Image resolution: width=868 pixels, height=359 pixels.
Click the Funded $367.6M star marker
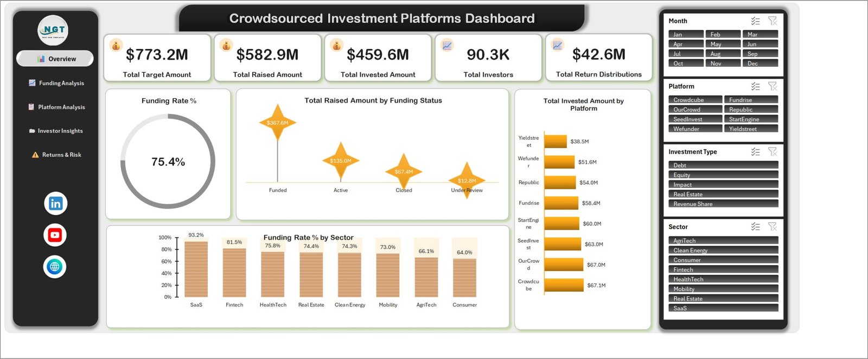coord(277,123)
